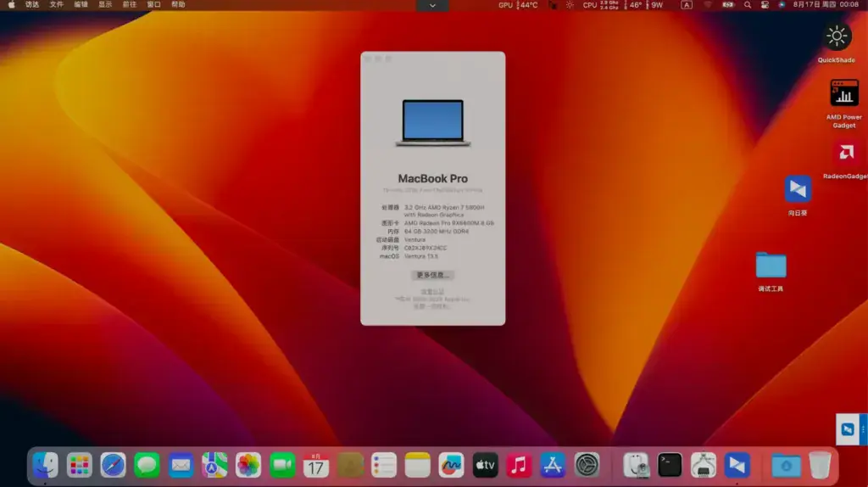Select memory text '64 GB 3200 MHz DDR4'
This screenshot has height=487, width=868.
[x=437, y=232]
